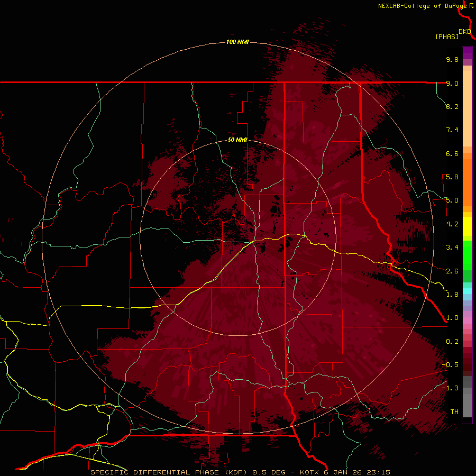Click the 5.0 value on the scale

452,200
